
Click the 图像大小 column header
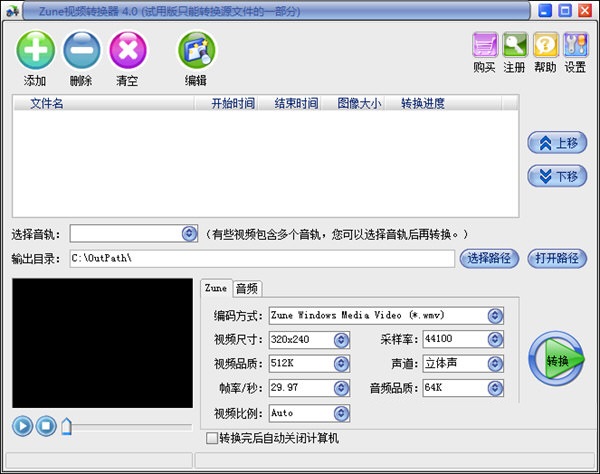(x=353, y=103)
